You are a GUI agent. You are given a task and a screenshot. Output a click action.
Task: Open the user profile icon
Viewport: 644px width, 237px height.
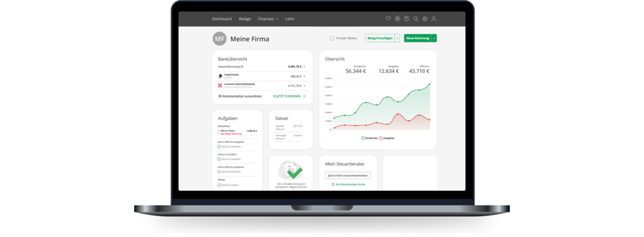[434, 19]
